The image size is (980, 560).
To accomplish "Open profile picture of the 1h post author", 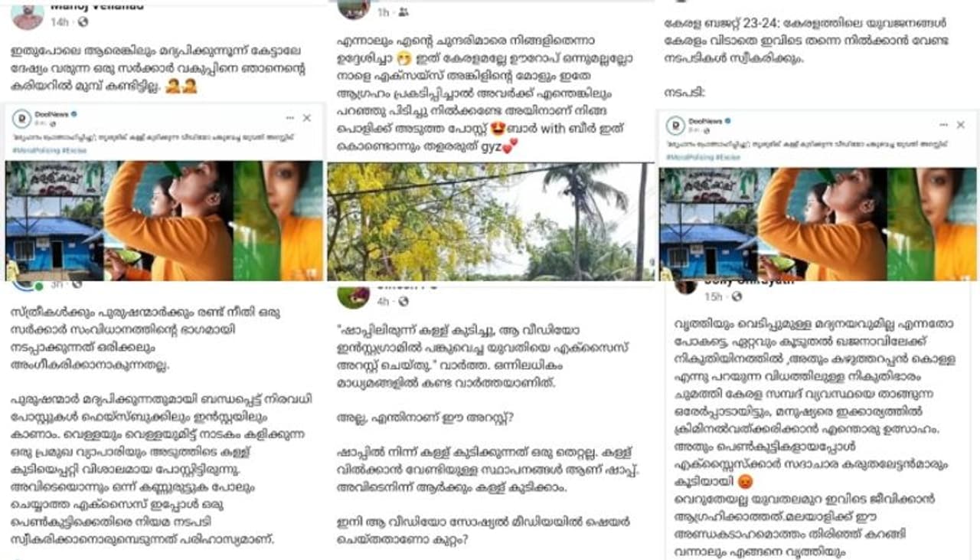I will [x=354, y=9].
